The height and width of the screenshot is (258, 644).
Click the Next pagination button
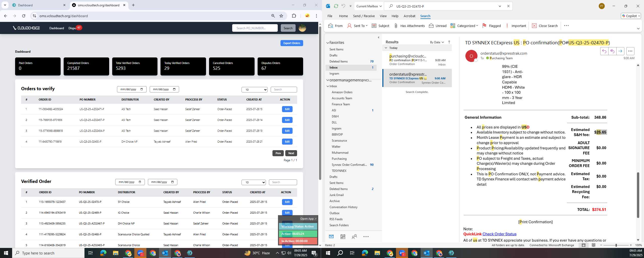(291, 153)
